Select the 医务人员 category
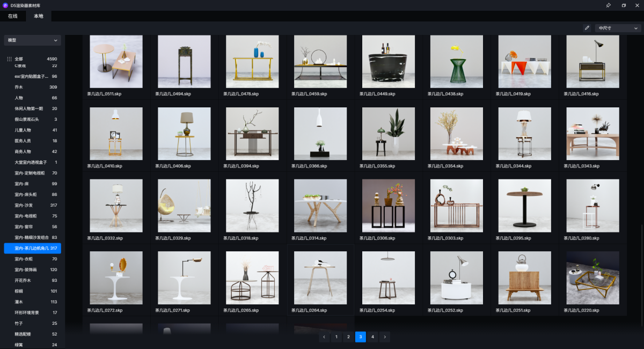 coord(33,141)
